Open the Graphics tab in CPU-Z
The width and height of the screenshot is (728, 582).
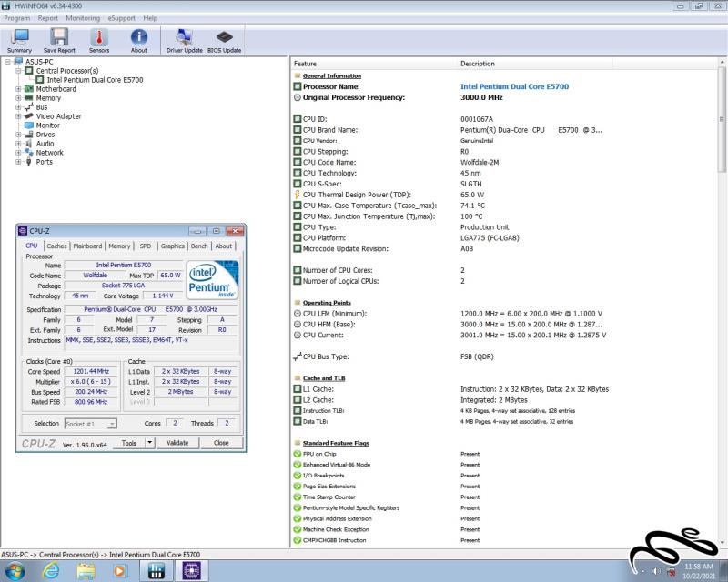pos(173,246)
